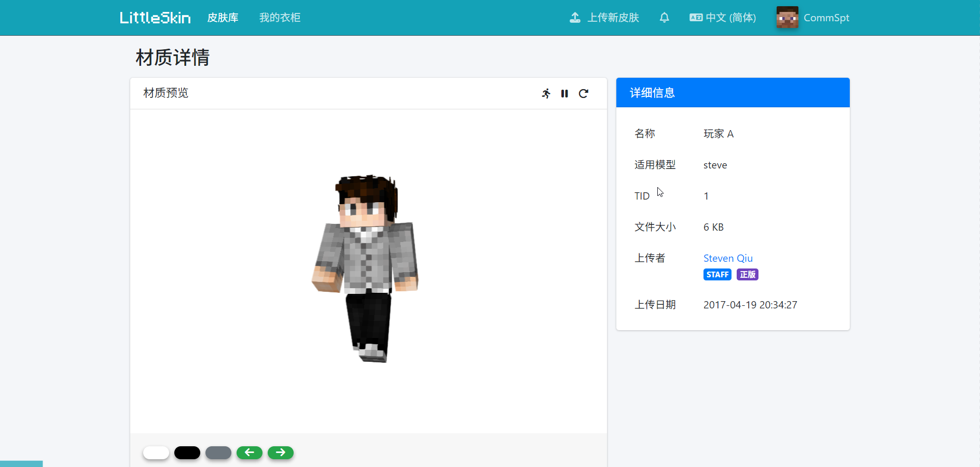Set preview background to black
Screen dimensions: 980x467
187,452
